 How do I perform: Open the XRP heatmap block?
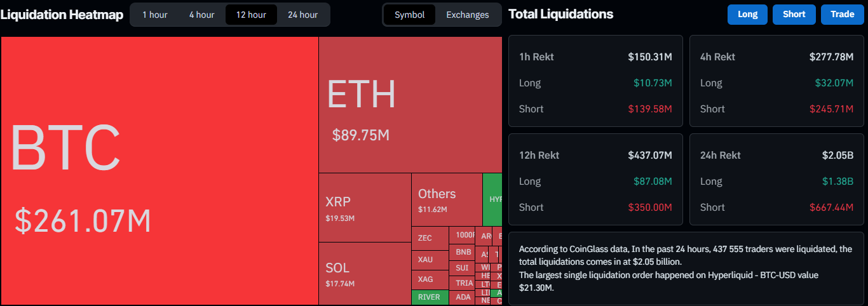365,208
